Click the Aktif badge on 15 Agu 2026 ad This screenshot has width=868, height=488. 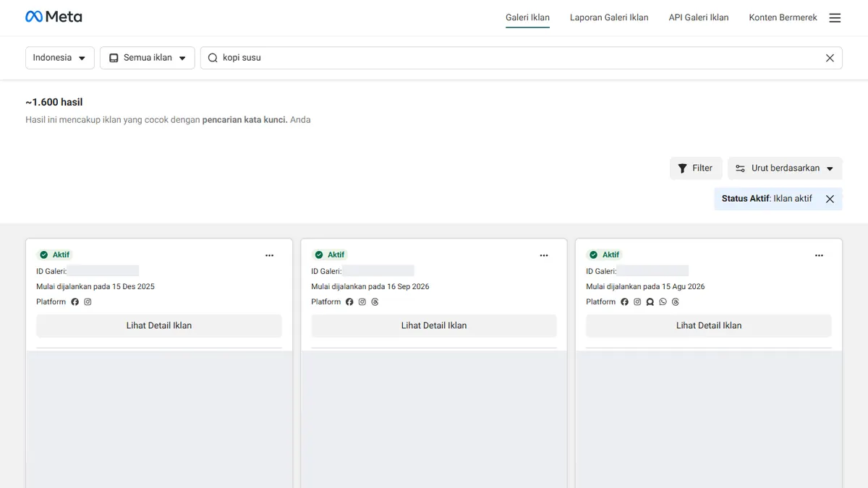(x=604, y=254)
